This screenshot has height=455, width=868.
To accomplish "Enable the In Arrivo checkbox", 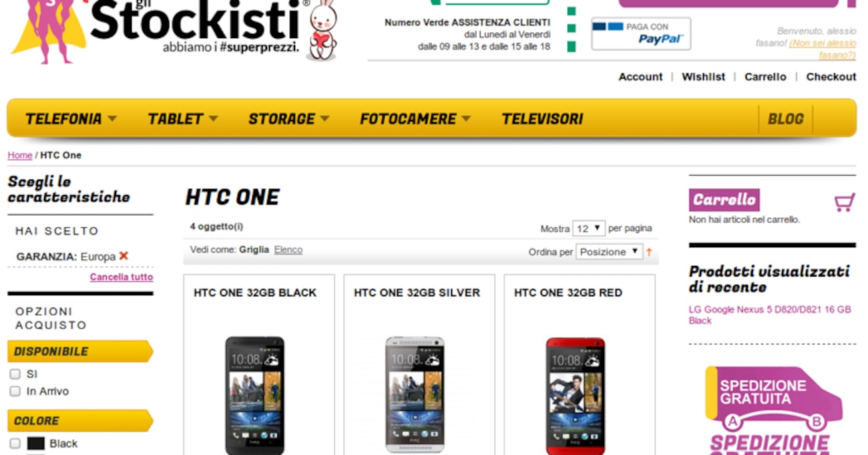I will click(15, 392).
